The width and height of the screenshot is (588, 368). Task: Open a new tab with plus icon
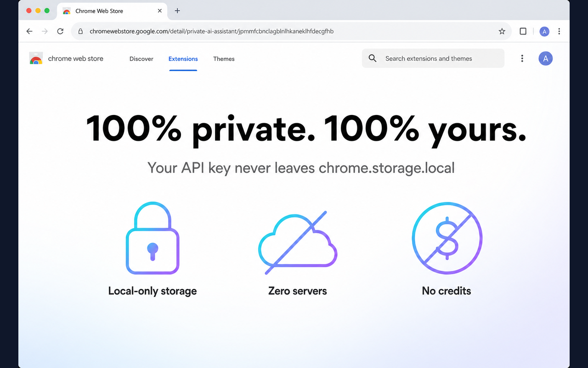177,11
